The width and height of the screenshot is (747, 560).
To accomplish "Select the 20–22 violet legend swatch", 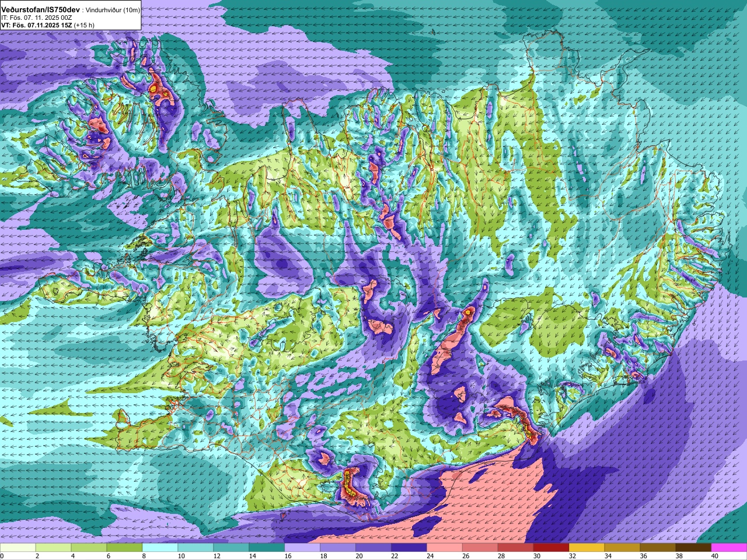I will coord(373,548).
